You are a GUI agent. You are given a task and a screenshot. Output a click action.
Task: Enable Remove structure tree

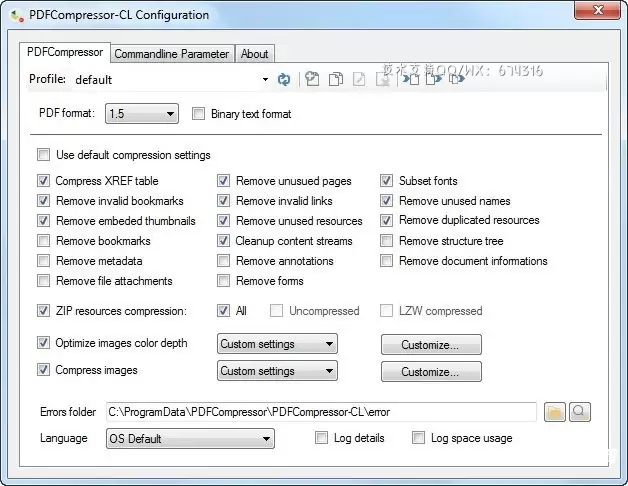[x=386, y=241]
